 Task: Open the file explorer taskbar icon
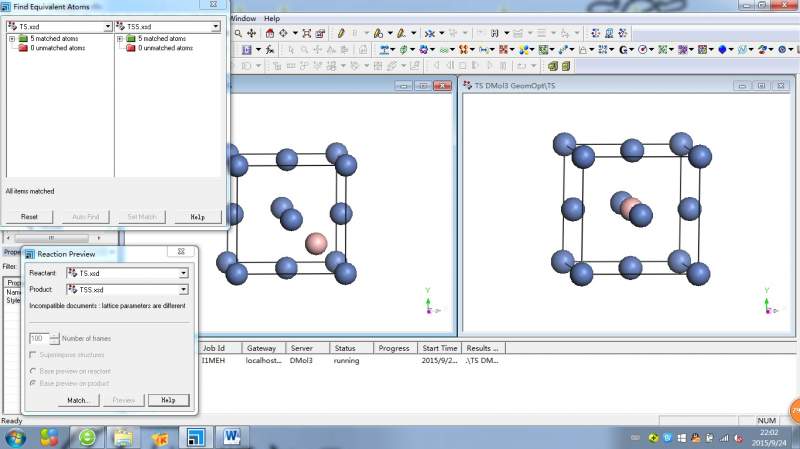[x=123, y=437]
